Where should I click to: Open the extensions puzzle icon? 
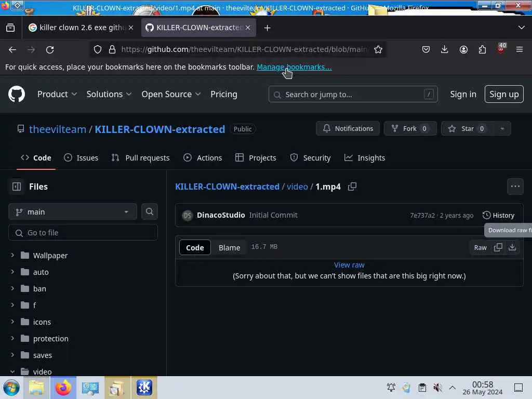(482, 49)
